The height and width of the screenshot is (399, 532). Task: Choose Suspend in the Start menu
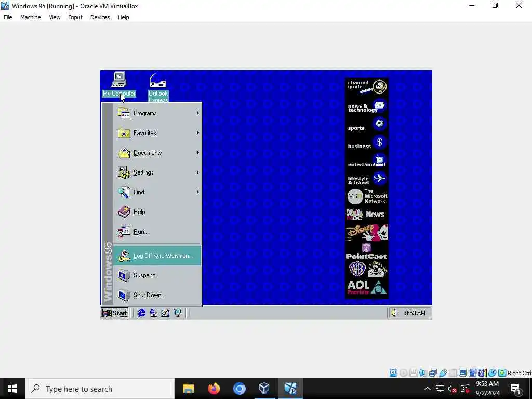[158, 275]
